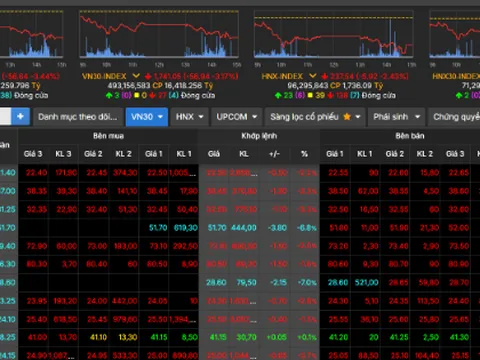Viewport: 480px width, 360px height.
Task: Click the star icon in Sàng lọc cổ phiếu
Action: (347, 117)
